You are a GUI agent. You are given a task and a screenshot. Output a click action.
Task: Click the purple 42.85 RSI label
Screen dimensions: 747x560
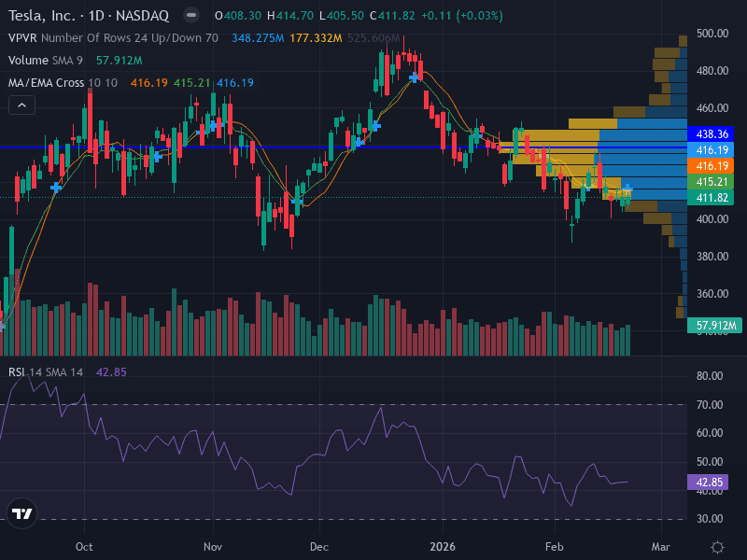pos(708,482)
